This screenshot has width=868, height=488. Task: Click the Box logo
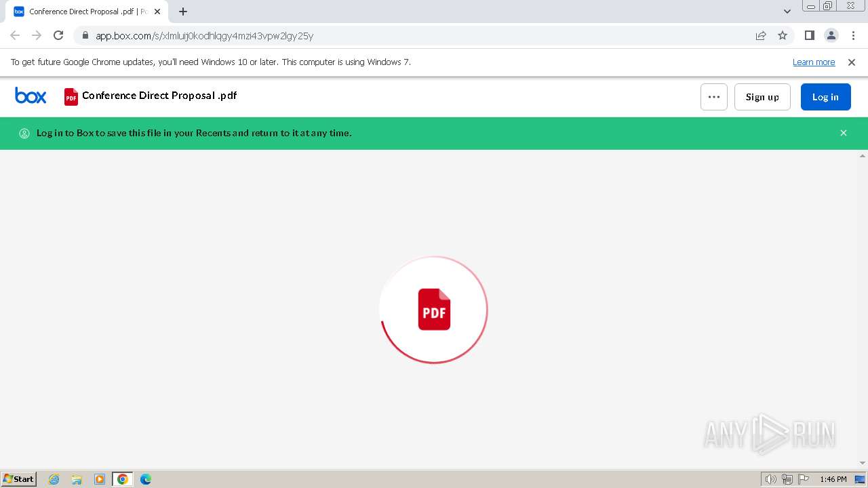(x=31, y=96)
